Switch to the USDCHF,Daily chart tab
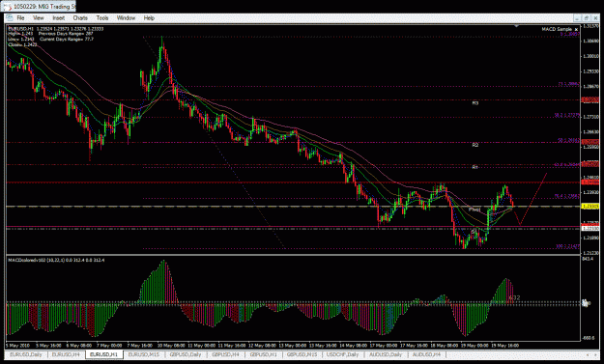Screen dimensions: 604x364 tap(343, 354)
